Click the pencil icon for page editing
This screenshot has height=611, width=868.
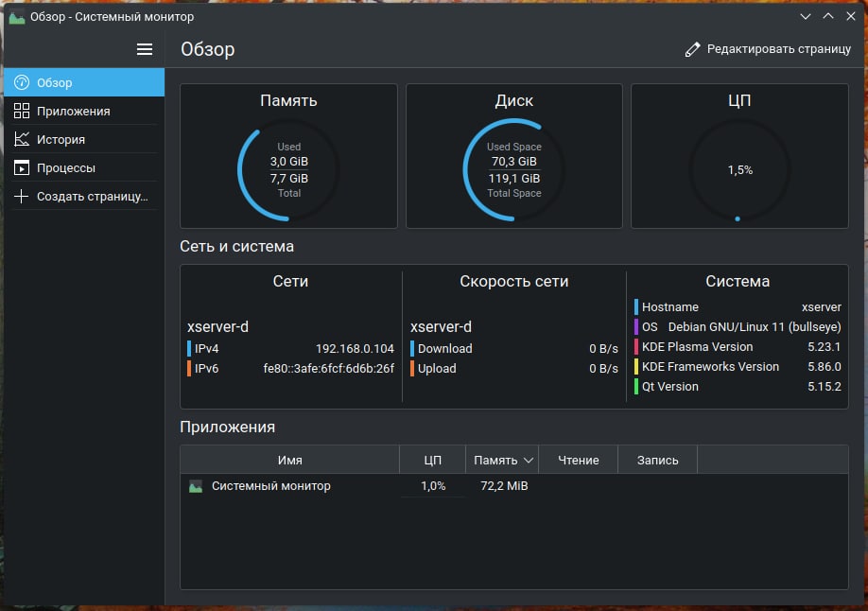tap(692, 49)
